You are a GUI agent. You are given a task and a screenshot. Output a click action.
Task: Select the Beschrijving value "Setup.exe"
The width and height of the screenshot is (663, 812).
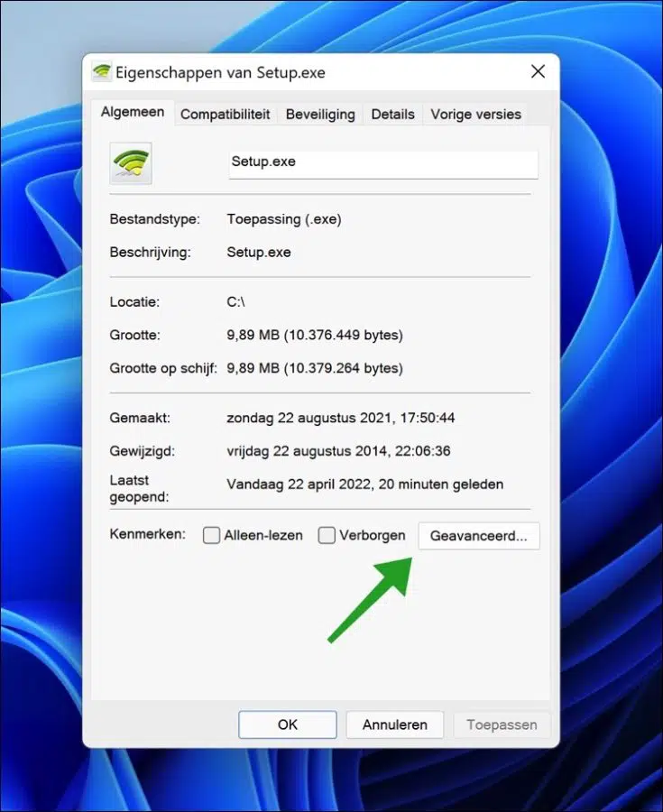[x=259, y=253]
